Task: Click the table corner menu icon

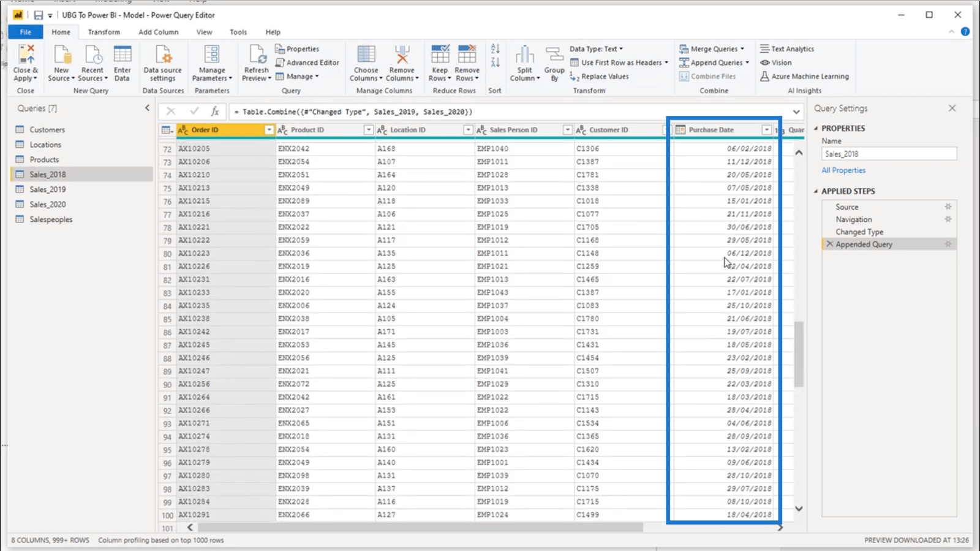Action: pos(167,130)
